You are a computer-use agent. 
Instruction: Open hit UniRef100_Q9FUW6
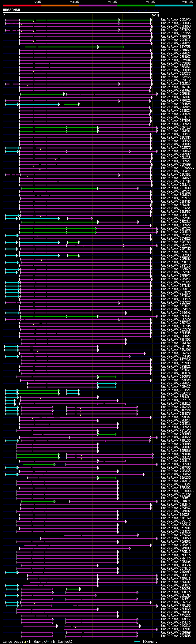176,23
